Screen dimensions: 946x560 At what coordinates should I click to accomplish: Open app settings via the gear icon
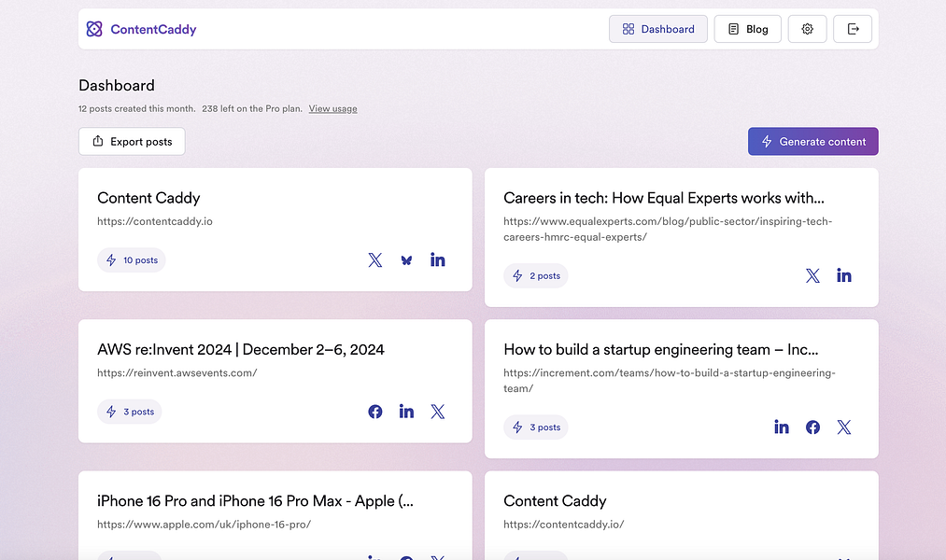[x=807, y=29]
